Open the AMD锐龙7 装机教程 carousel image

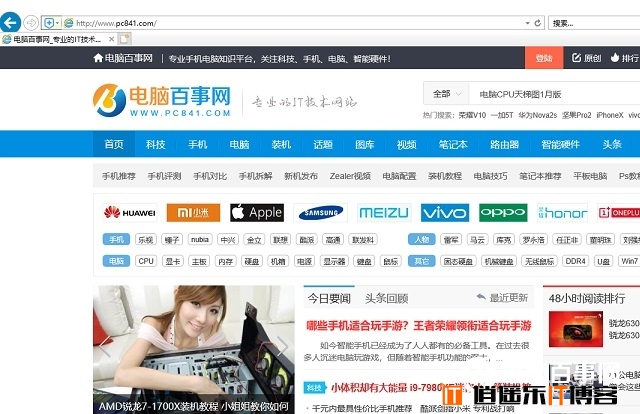click(x=193, y=349)
